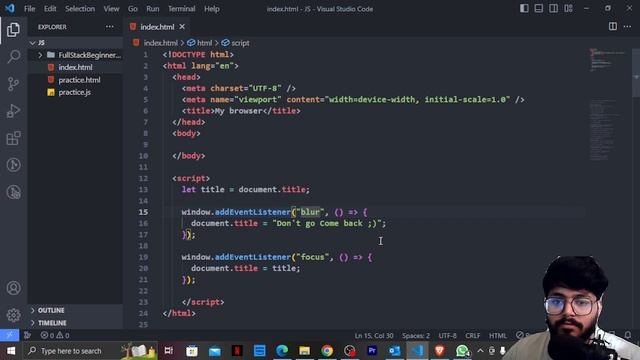Open File Explorer from the taskbar

click(304, 351)
